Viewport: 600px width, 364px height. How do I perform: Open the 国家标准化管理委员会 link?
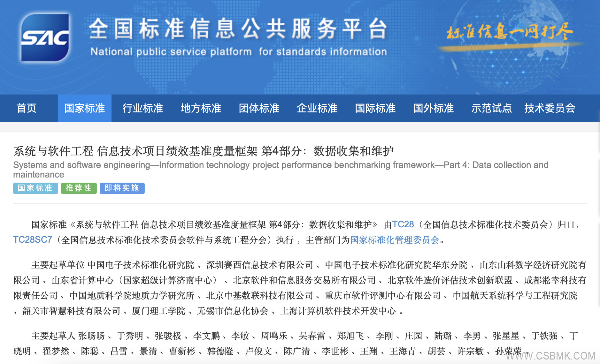point(395,240)
